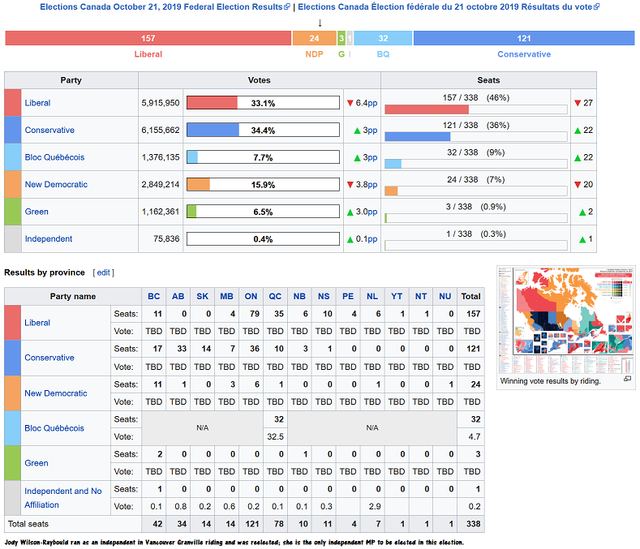Click the NDP 24 segment of seat bar
Screen dimensions: 640x549
tap(314, 38)
